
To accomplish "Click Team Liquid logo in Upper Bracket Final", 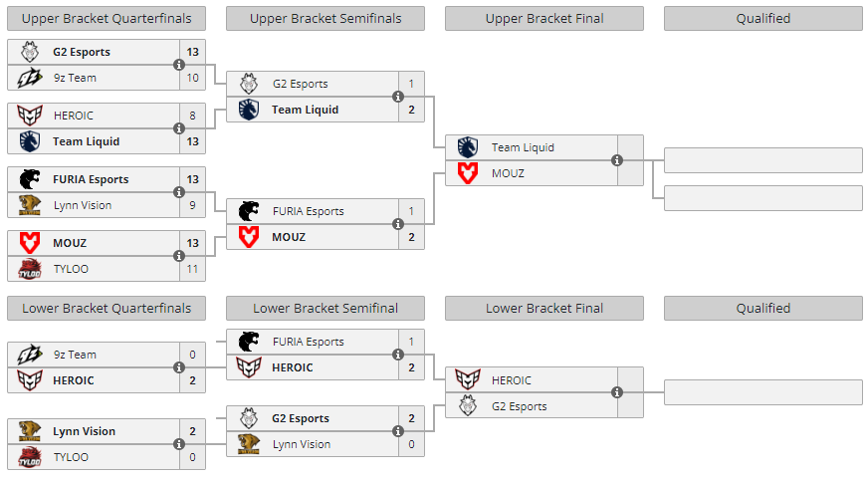I will point(468,147).
